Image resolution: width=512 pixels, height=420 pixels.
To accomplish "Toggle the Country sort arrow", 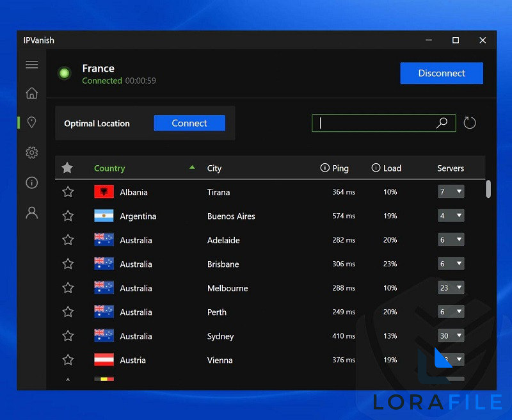I will [x=193, y=167].
